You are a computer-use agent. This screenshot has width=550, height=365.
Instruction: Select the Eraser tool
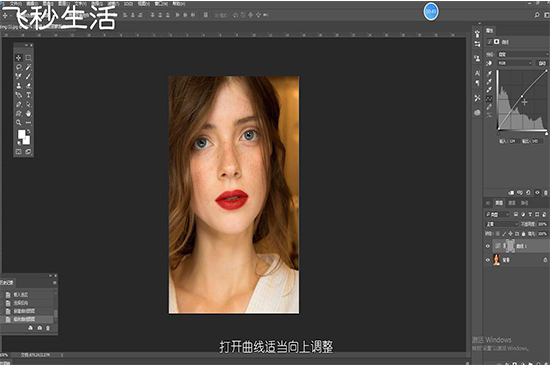[28, 86]
